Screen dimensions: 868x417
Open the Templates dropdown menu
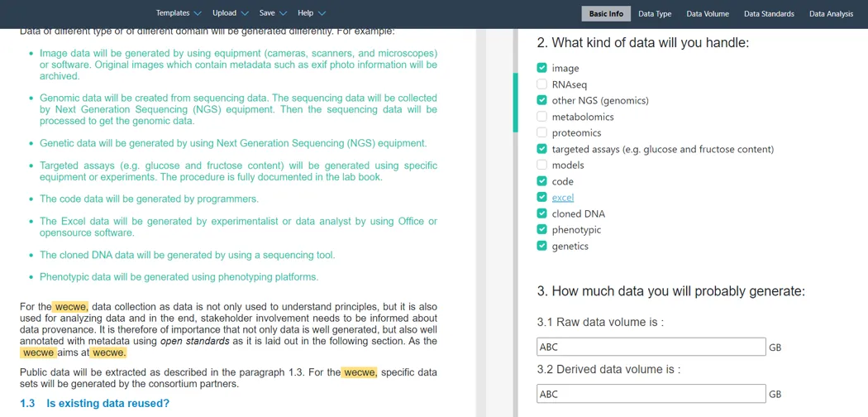(x=178, y=13)
